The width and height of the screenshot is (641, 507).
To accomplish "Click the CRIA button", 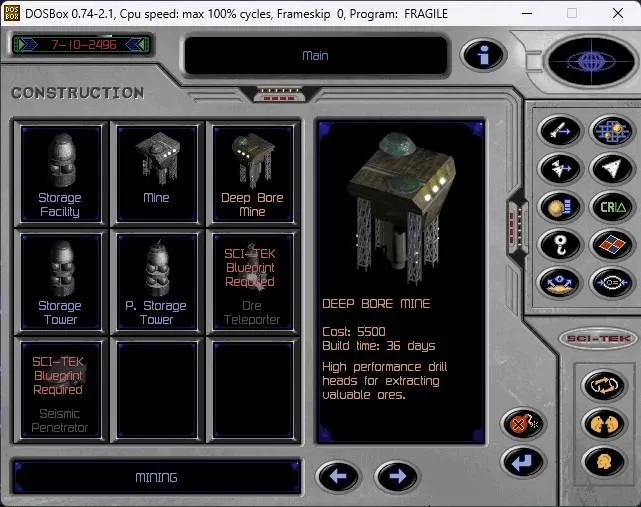I will 609,207.
